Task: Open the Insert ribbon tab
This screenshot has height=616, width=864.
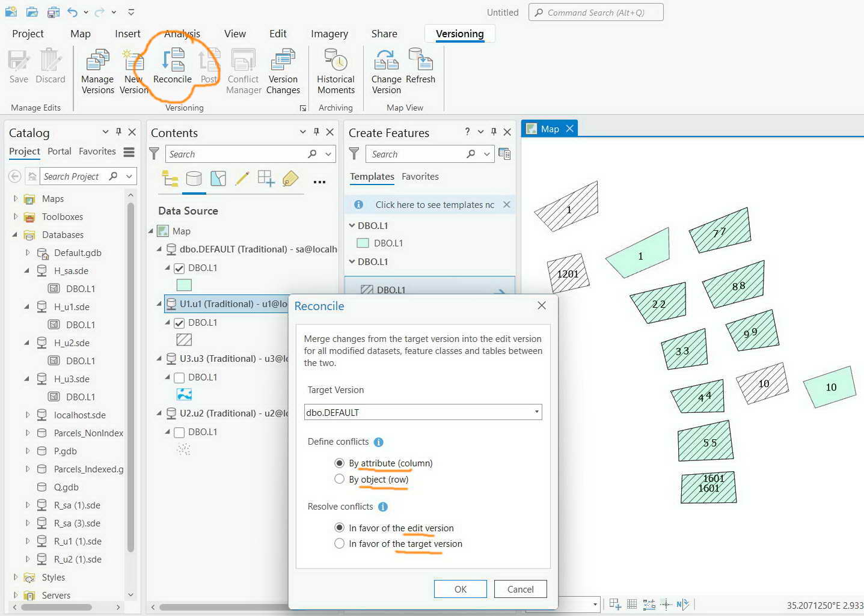Action: 127,34
